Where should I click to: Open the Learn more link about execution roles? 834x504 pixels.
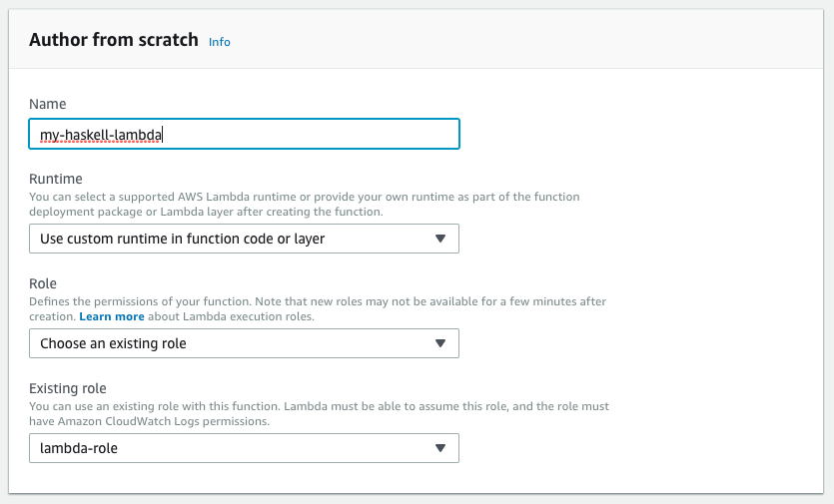click(x=112, y=316)
